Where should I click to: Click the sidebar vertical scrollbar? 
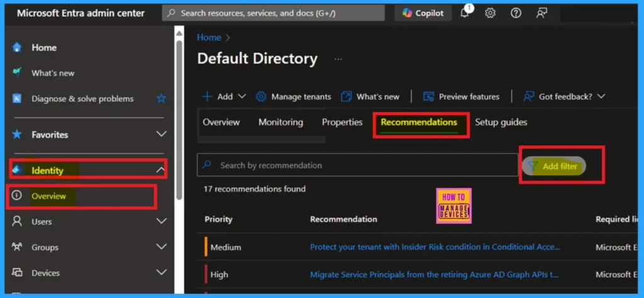click(x=179, y=119)
